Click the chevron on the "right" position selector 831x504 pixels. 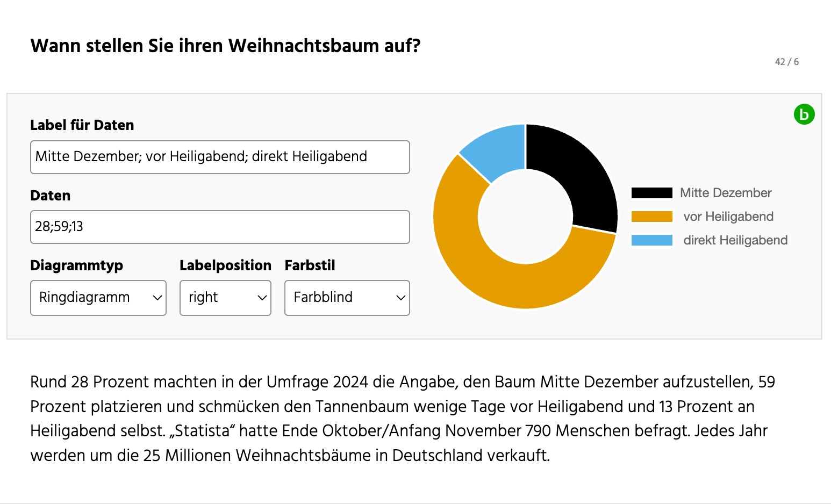(x=261, y=298)
